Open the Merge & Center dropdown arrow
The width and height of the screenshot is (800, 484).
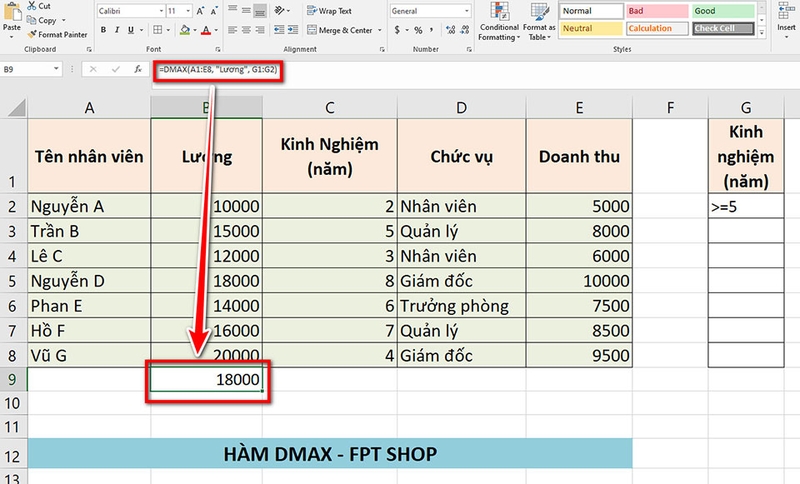tap(380, 31)
